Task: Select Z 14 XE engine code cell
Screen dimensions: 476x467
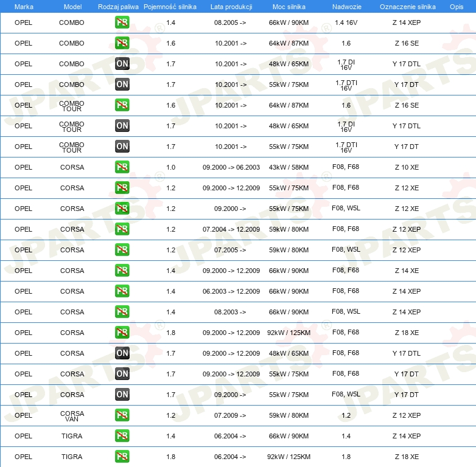Action: click(407, 271)
